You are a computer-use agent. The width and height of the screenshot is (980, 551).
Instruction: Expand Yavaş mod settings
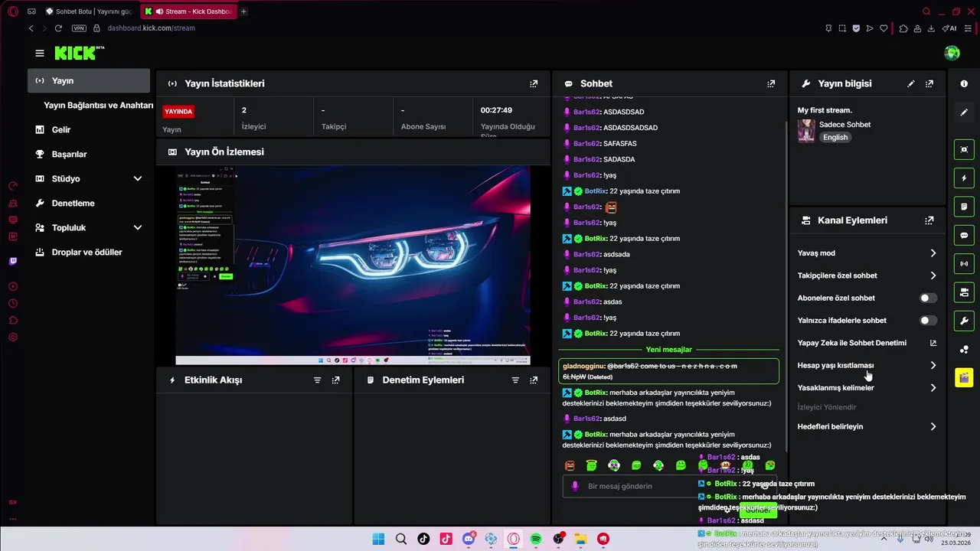933,253
